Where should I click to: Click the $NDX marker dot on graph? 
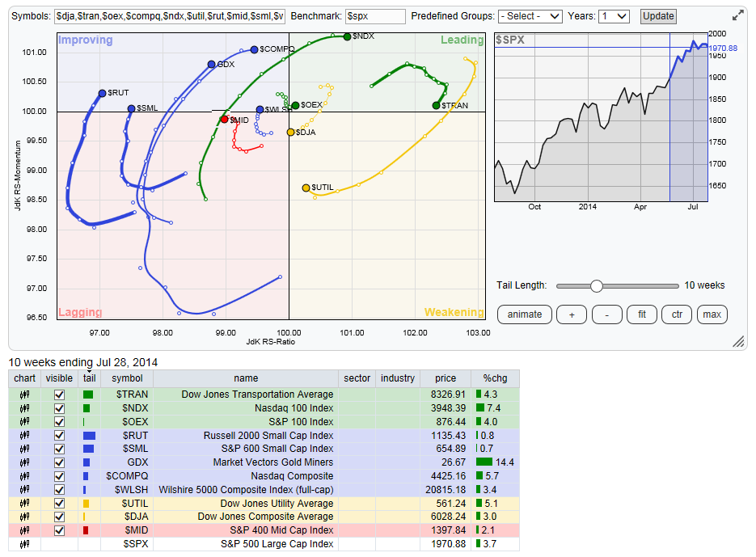coord(347,36)
